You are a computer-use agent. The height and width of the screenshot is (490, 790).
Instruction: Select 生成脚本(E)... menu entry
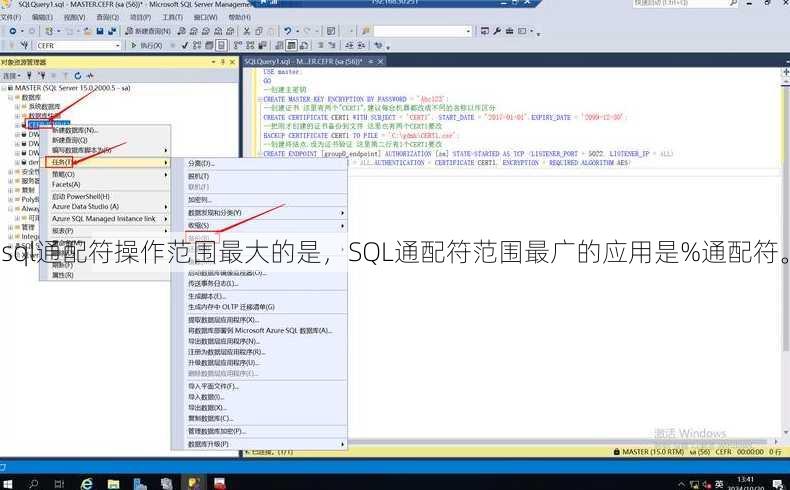tap(207, 296)
